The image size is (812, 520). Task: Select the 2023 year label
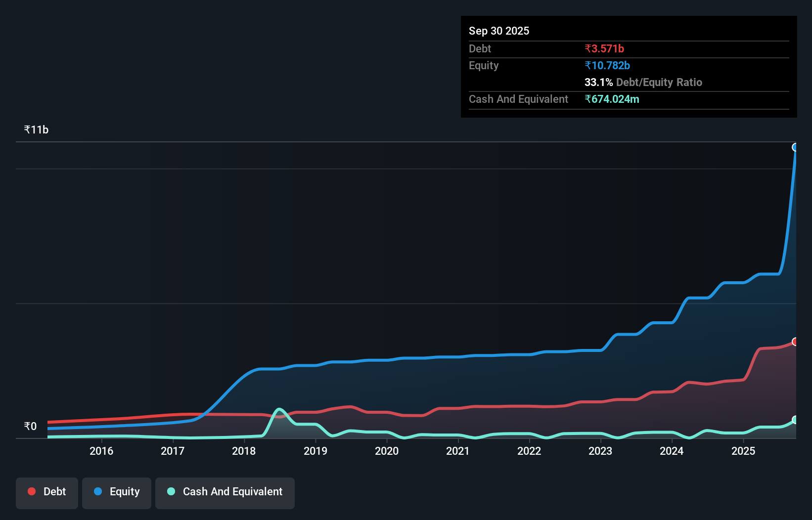(x=600, y=451)
